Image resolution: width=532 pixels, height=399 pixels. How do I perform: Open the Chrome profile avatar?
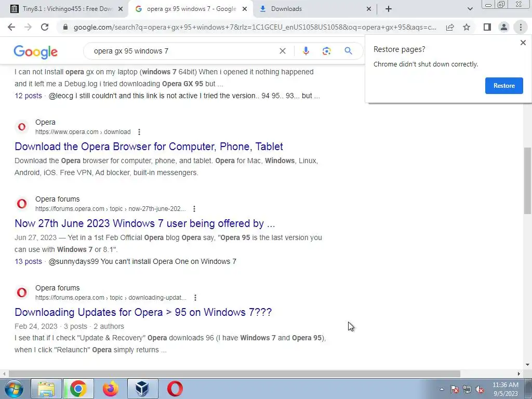[x=504, y=27]
